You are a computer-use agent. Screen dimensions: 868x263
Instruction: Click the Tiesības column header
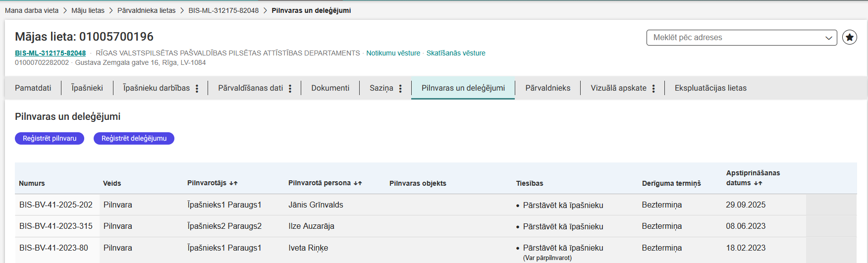click(x=529, y=183)
